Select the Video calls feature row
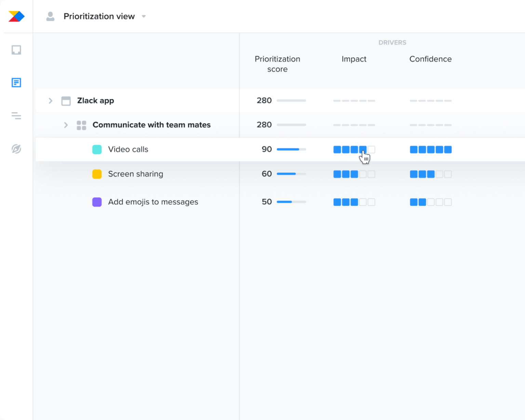 128,149
